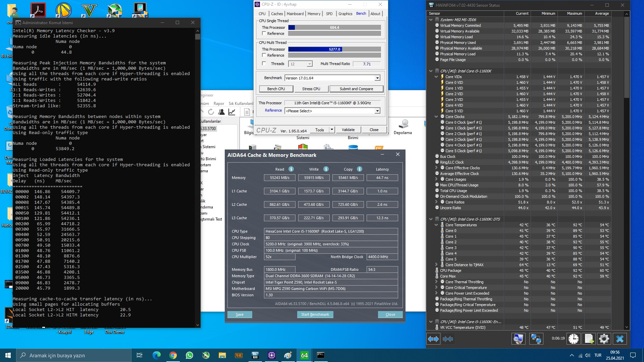Expand Core Effective Clocks subgroup
The image size is (644, 362).
436,168
